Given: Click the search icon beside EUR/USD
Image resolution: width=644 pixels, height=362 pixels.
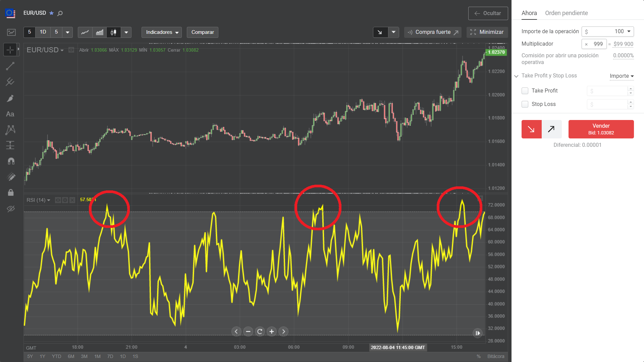Looking at the screenshot, I should click(60, 13).
